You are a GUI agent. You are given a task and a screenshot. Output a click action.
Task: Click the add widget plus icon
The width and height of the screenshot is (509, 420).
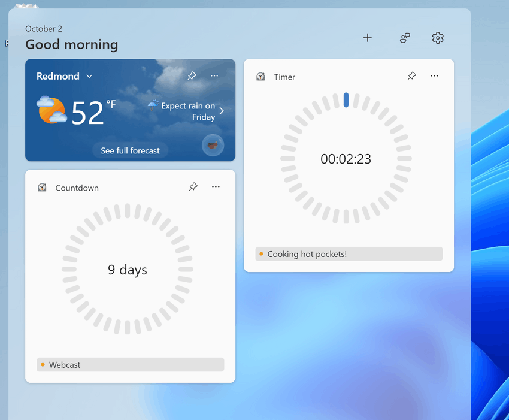368,38
